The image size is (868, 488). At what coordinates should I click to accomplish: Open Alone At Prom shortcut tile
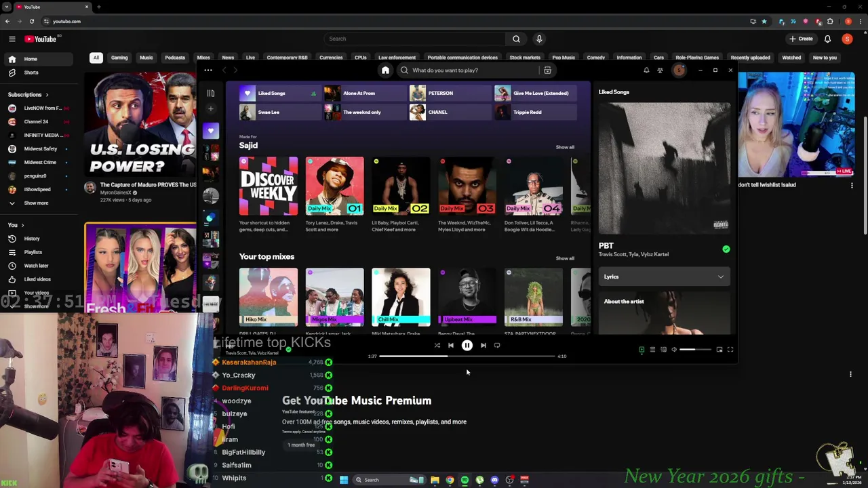pyautogui.click(x=365, y=93)
